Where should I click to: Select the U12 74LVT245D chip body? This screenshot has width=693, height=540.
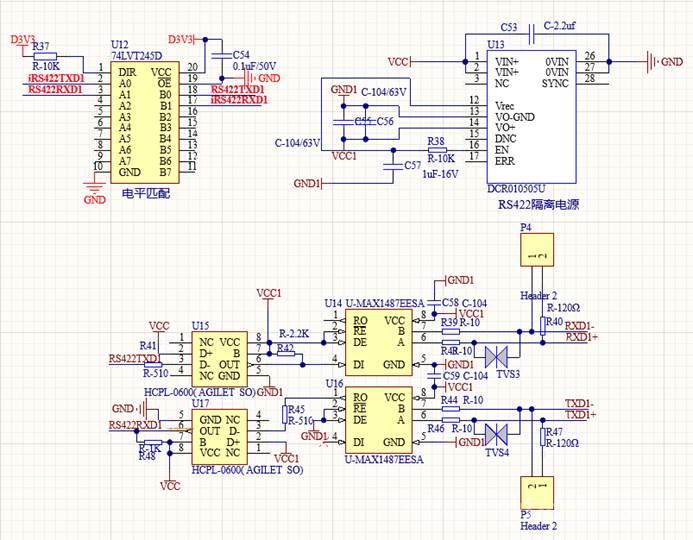point(145,122)
